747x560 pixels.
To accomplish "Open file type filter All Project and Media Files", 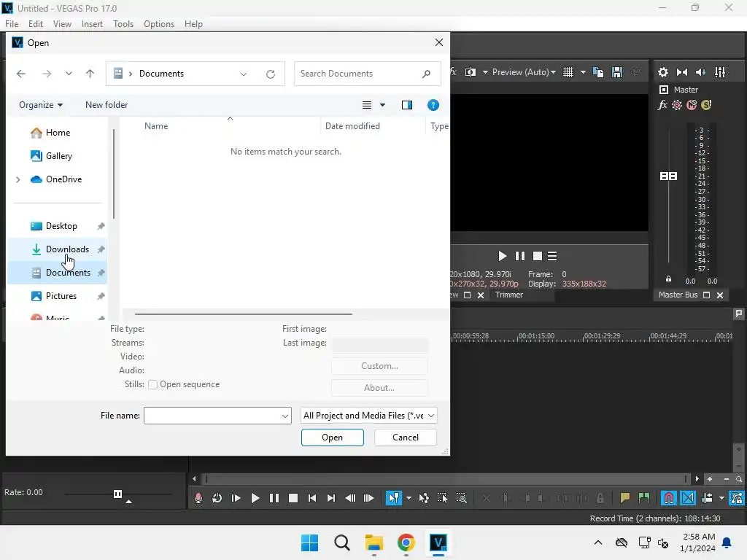I will [x=369, y=415].
